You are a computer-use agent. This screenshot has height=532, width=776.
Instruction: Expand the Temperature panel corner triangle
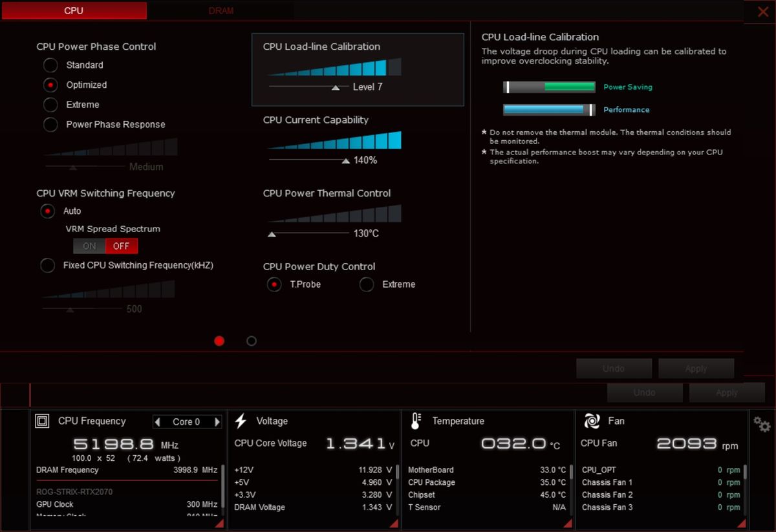[x=568, y=523]
